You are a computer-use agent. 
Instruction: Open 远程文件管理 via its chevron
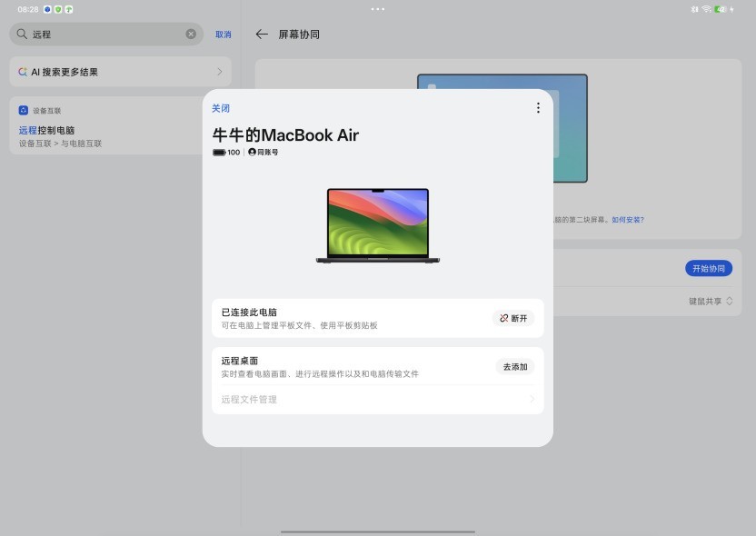(533, 400)
